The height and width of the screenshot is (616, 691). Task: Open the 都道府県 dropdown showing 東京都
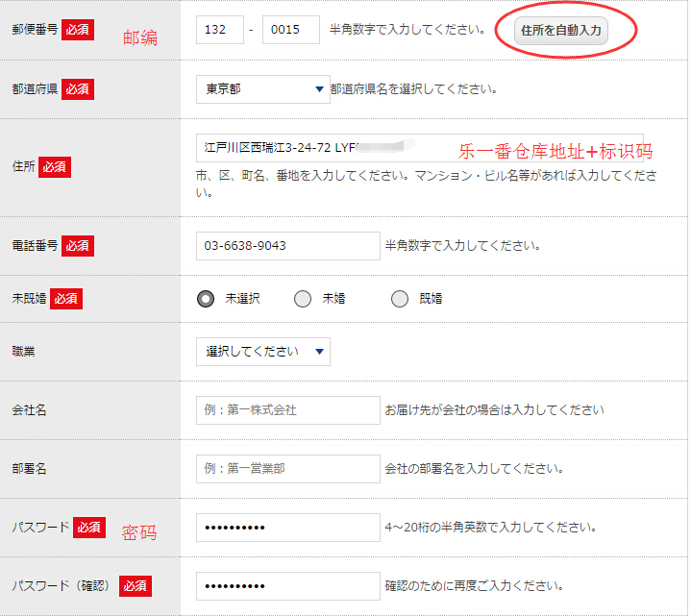tap(262, 89)
